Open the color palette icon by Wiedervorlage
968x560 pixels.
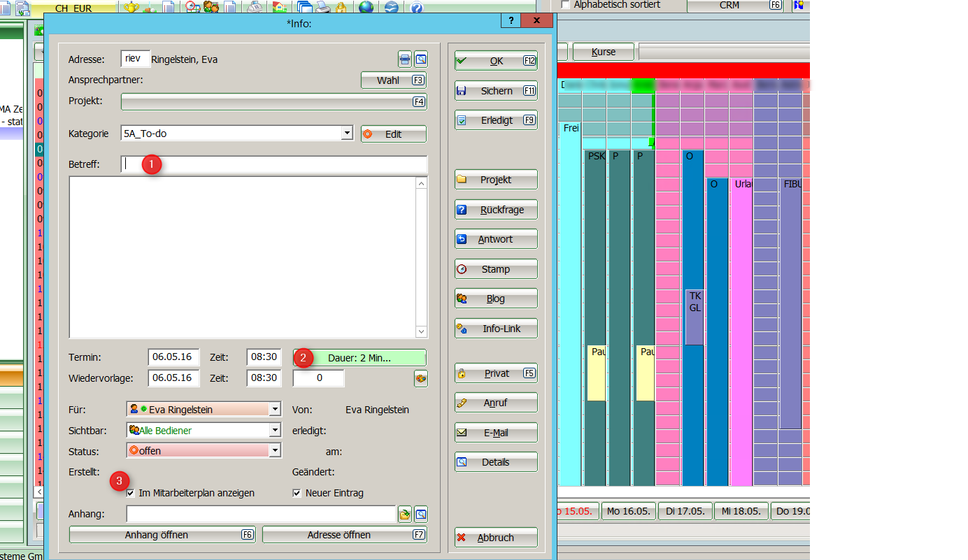[420, 379]
